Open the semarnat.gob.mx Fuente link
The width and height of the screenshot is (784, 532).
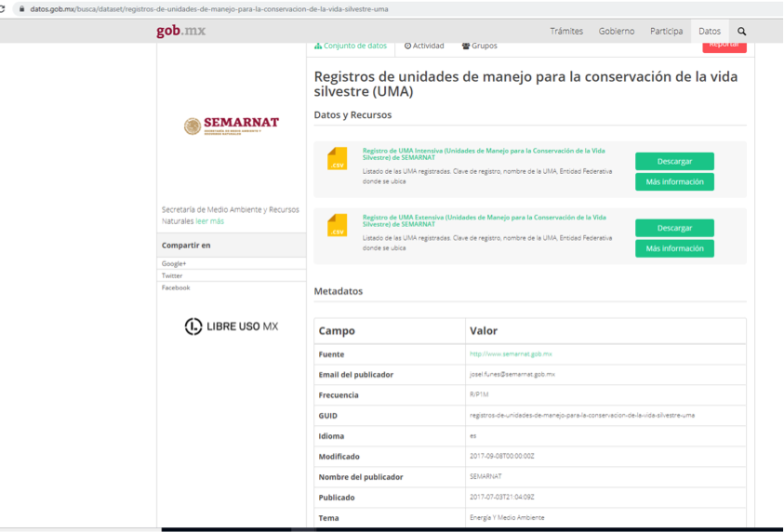click(511, 354)
